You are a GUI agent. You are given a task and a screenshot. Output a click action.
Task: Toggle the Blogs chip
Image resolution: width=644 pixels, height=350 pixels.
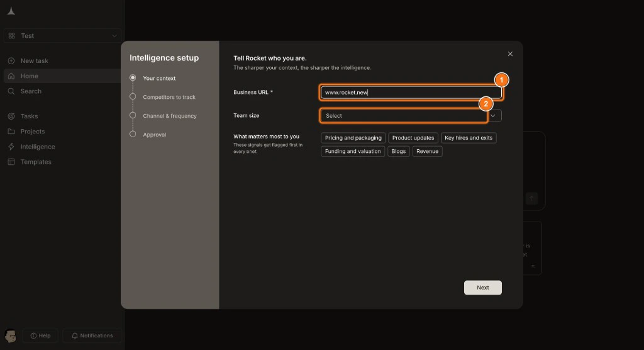pos(398,151)
